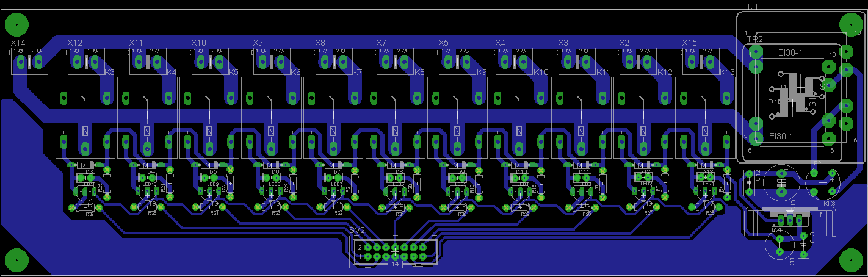Screen dimensions: 868x277
Task: Select the C11 electrolytic capacitor
Action: pyautogui.click(x=779, y=245)
